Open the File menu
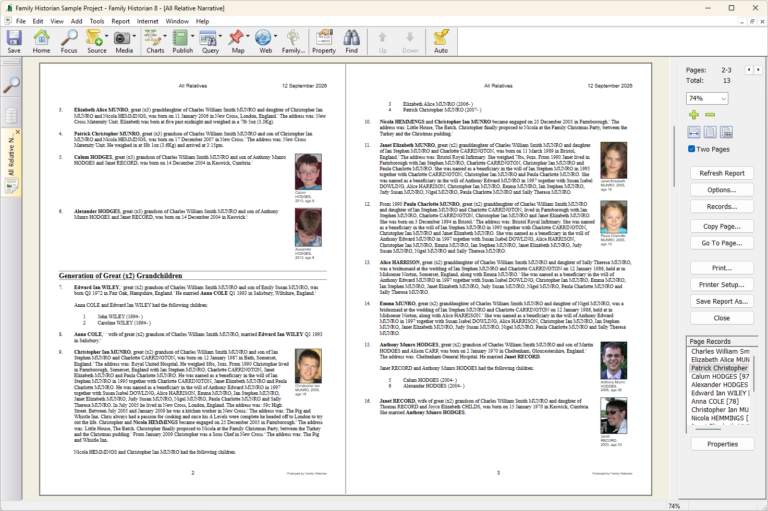The height and width of the screenshot is (511, 768). [21, 21]
